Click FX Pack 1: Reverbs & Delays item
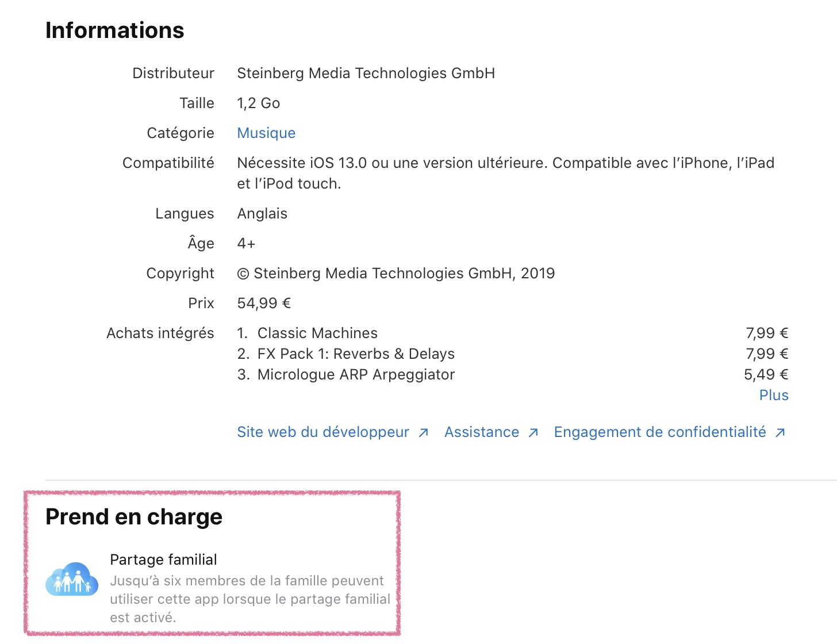 click(356, 354)
